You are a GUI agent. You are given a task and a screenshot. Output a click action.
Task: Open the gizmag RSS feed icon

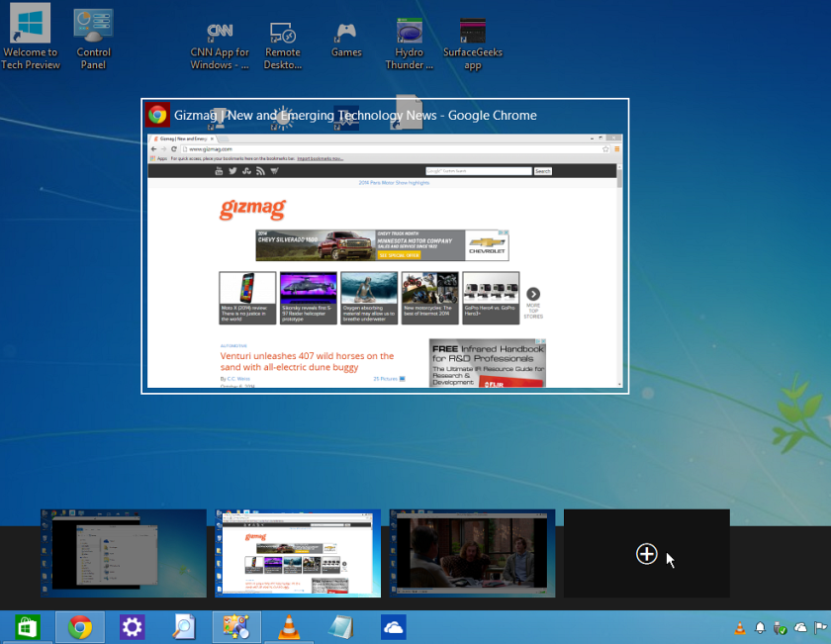coord(260,171)
